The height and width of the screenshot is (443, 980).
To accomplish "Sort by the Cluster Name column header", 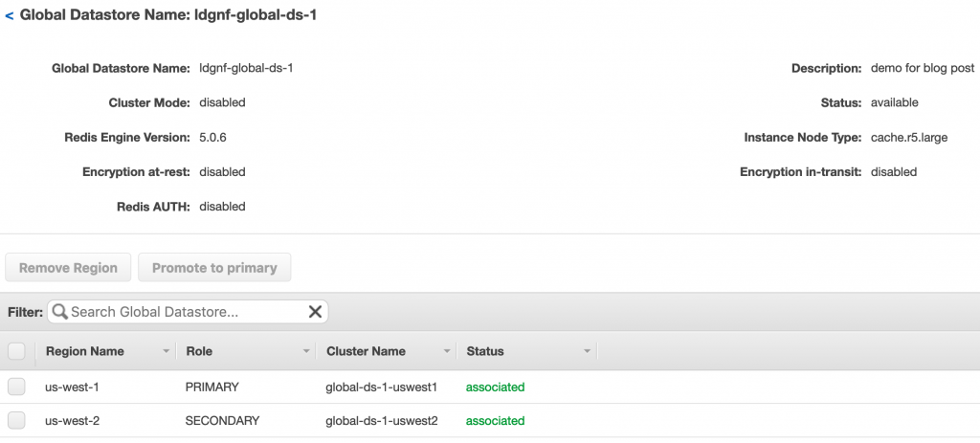I will [x=366, y=351].
